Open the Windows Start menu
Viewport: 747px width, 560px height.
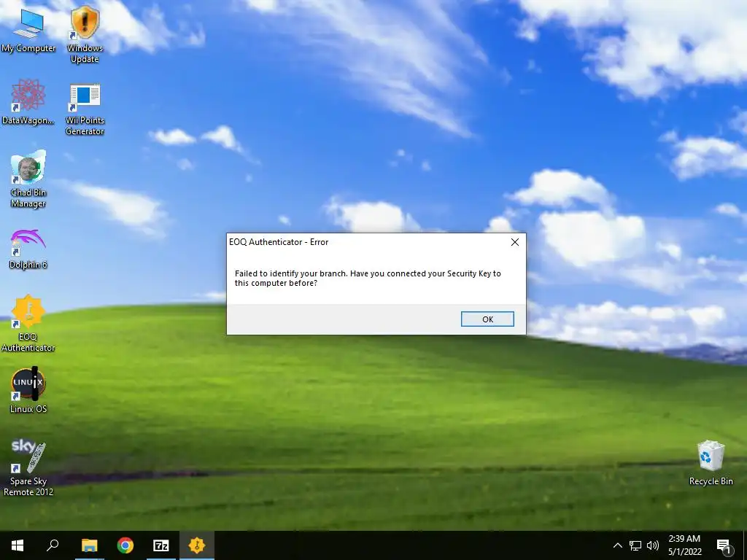click(18, 545)
